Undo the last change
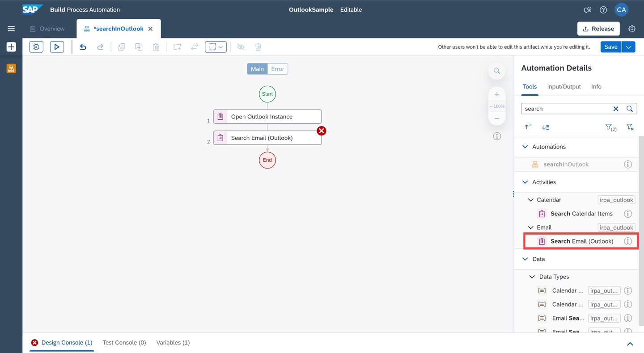This screenshot has width=644, height=353. pyautogui.click(x=83, y=47)
